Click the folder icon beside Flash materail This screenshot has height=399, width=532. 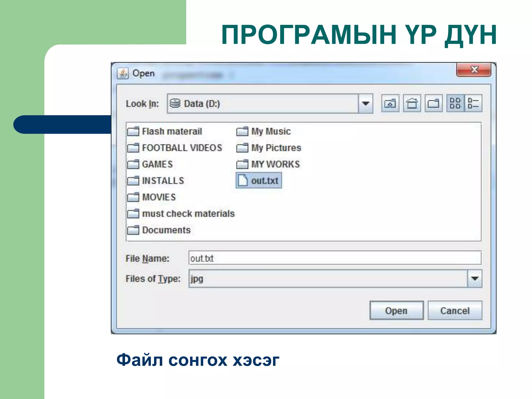click(x=133, y=131)
